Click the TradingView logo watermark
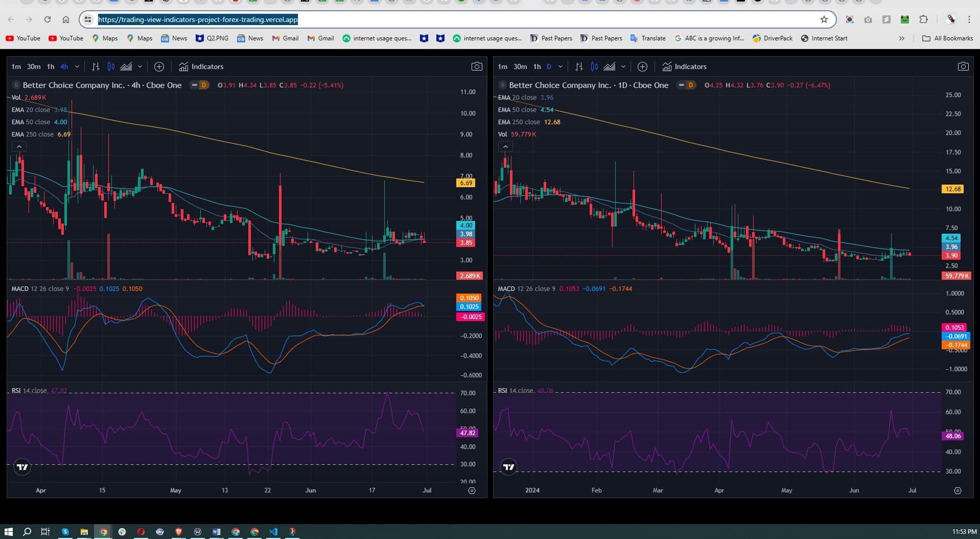 point(22,467)
